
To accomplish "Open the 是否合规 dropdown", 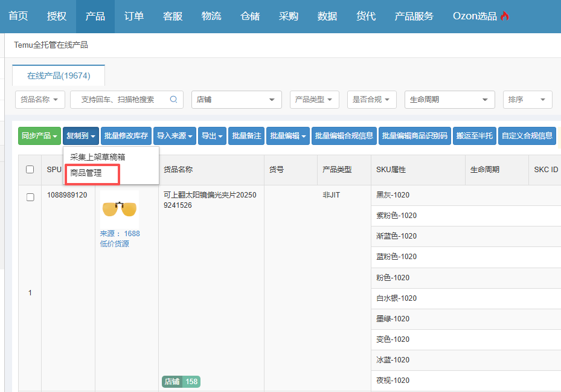I will click(371, 100).
